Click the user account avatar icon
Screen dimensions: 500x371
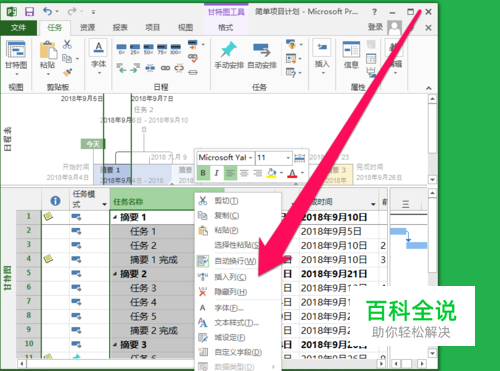pos(394,28)
